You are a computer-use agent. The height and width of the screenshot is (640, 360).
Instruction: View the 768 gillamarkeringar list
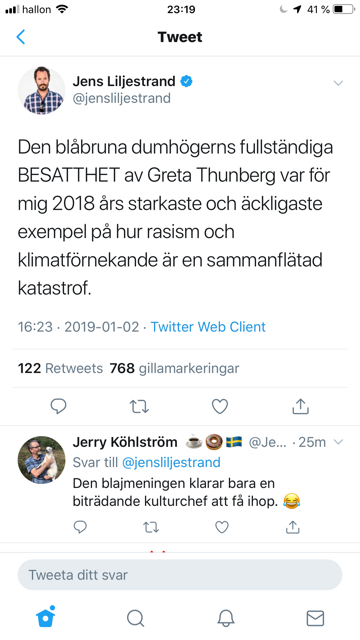coord(174,368)
